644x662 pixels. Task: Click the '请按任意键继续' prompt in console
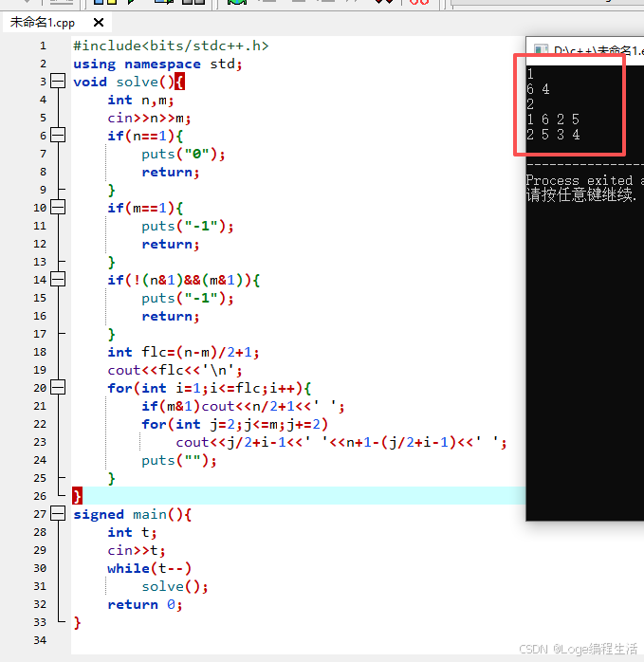click(581, 195)
